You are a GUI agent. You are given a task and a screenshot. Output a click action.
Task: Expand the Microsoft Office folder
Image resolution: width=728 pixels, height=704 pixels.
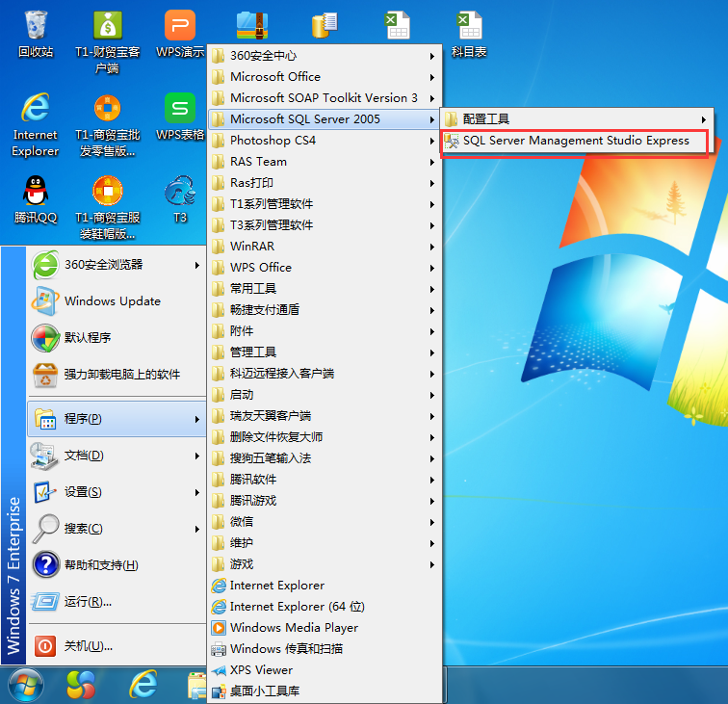coord(274,77)
